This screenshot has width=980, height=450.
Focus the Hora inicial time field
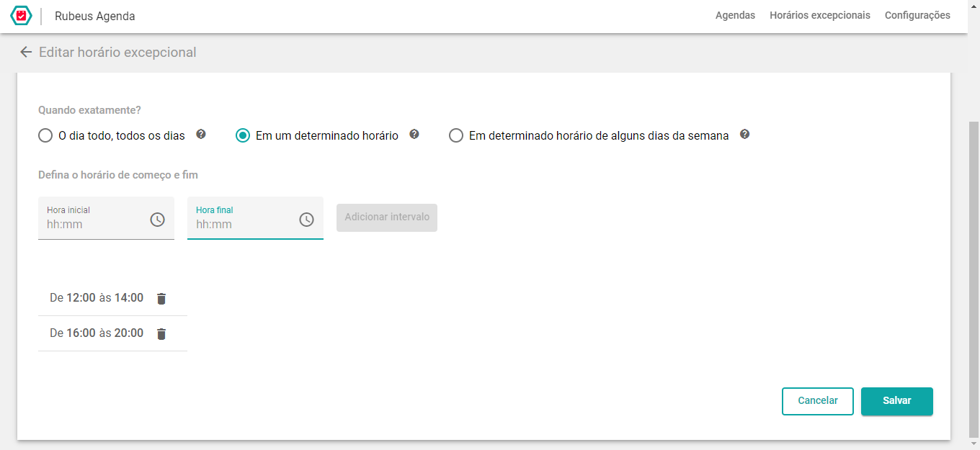[x=106, y=218]
